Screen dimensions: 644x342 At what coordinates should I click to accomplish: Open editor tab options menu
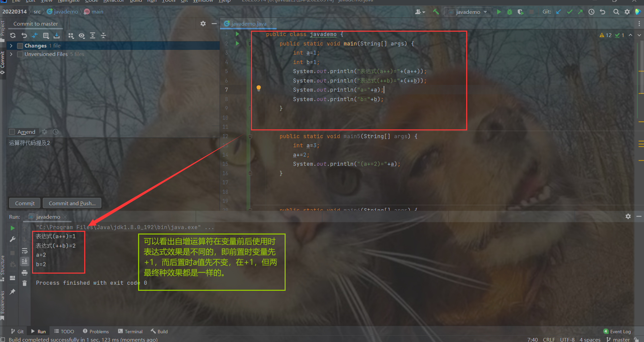pos(639,24)
